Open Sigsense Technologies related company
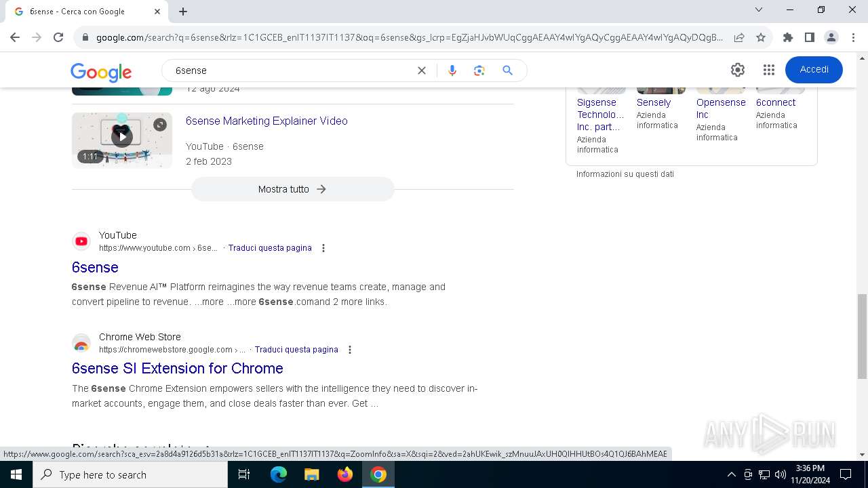This screenshot has width=868, height=488. [x=601, y=115]
